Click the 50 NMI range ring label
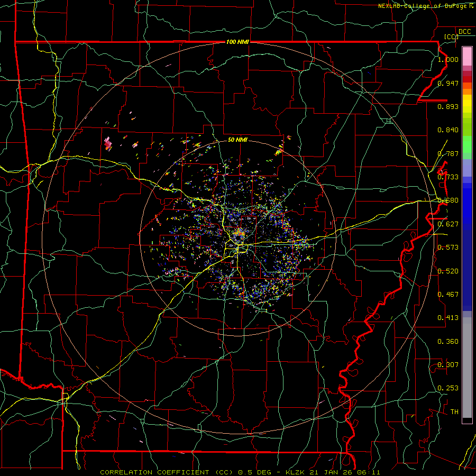Viewport: 476px width, 476px height. pos(237,140)
